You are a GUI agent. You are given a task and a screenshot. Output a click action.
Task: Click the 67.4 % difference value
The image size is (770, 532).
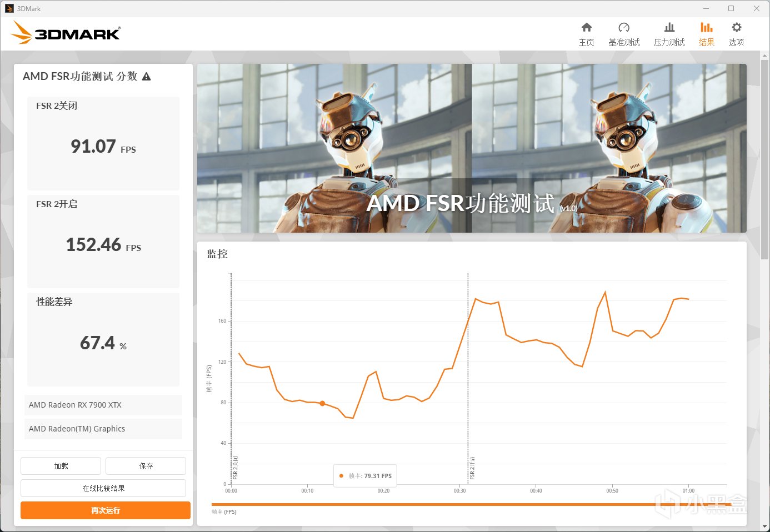click(x=103, y=343)
